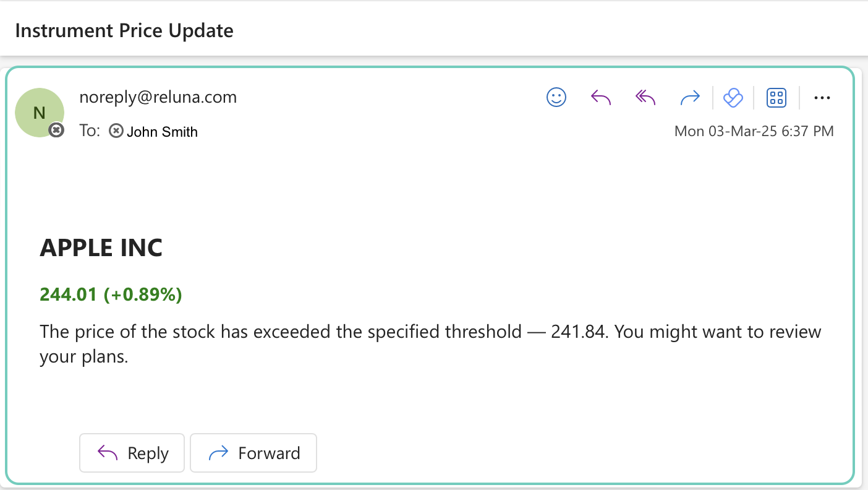Click the green 244.01 (+0.89%) price

pos(111,294)
